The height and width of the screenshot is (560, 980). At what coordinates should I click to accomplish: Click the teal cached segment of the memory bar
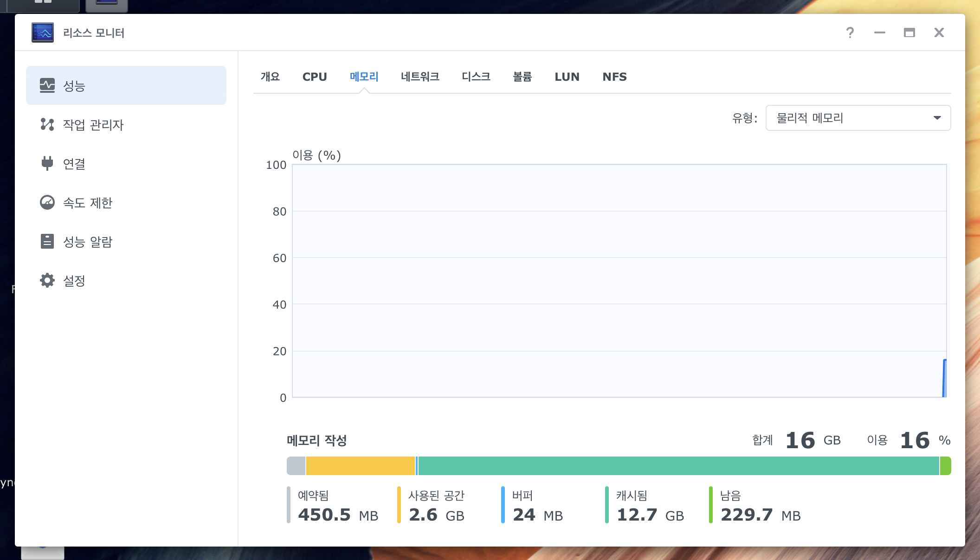click(677, 466)
